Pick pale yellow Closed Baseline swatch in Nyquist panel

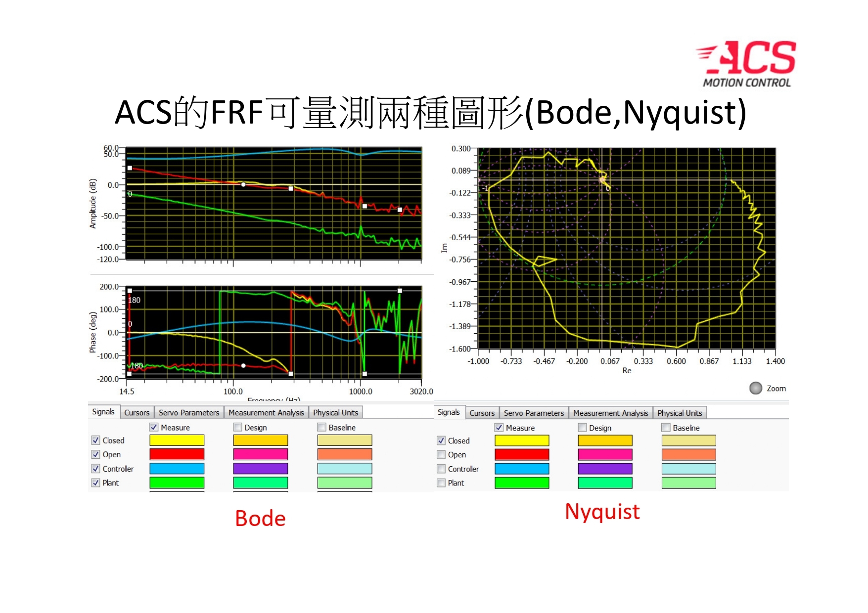click(x=689, y=440)
